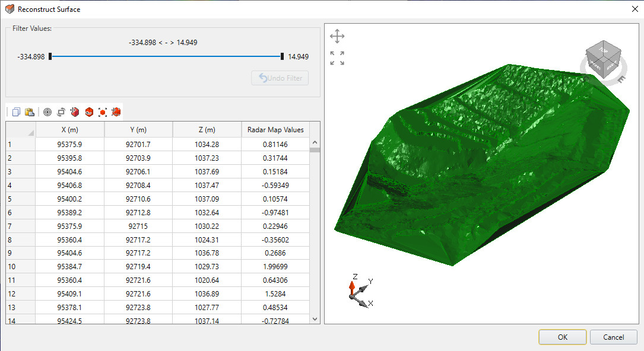
Task: Click cell value -0.59349
Action: (275, 186)
